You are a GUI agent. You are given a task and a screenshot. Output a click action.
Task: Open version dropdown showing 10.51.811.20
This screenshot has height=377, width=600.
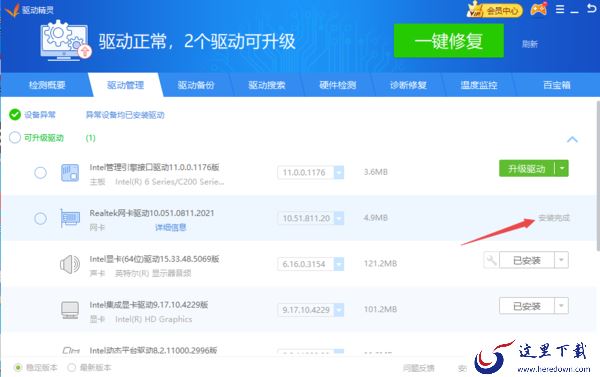click(x=339, y=219)
